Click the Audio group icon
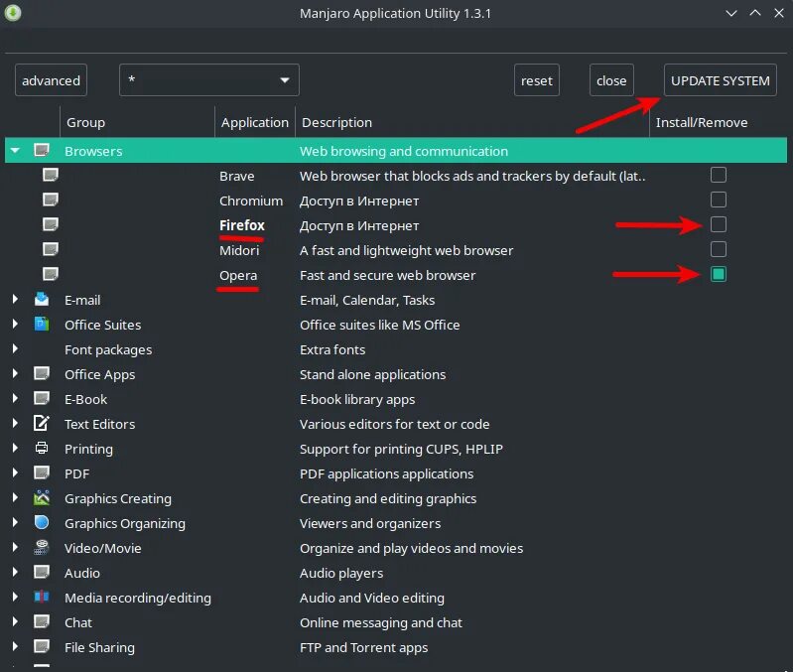The width and height of the screenshot is (793, 672). 42,572
